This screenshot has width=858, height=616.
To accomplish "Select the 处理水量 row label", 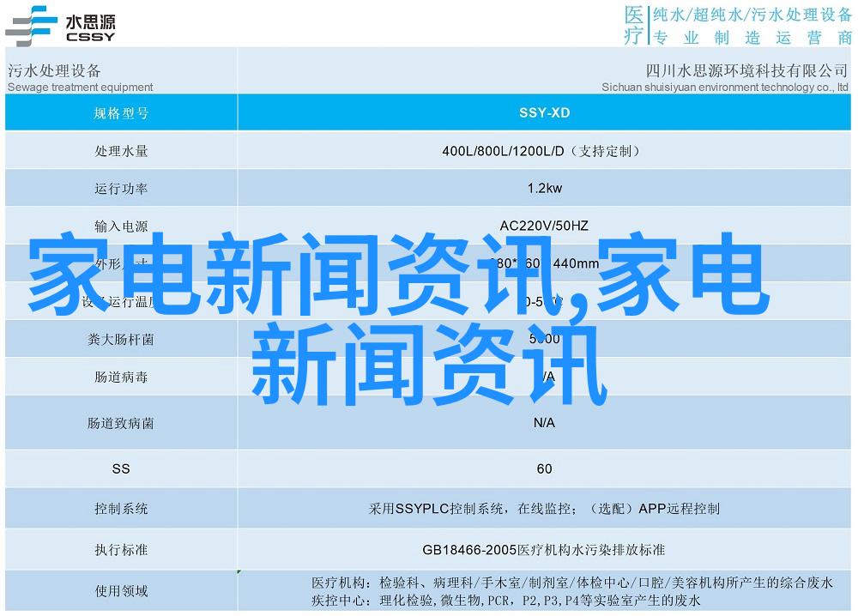I will [x=121, y=151].
